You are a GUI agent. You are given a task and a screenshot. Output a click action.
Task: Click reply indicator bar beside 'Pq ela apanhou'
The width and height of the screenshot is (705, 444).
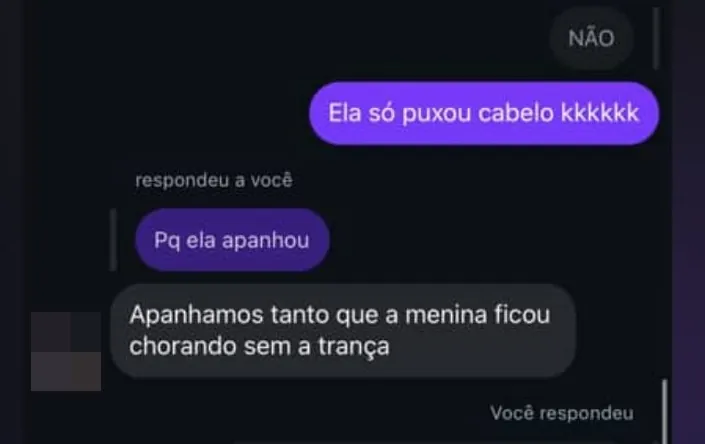(x=113, y=240)
